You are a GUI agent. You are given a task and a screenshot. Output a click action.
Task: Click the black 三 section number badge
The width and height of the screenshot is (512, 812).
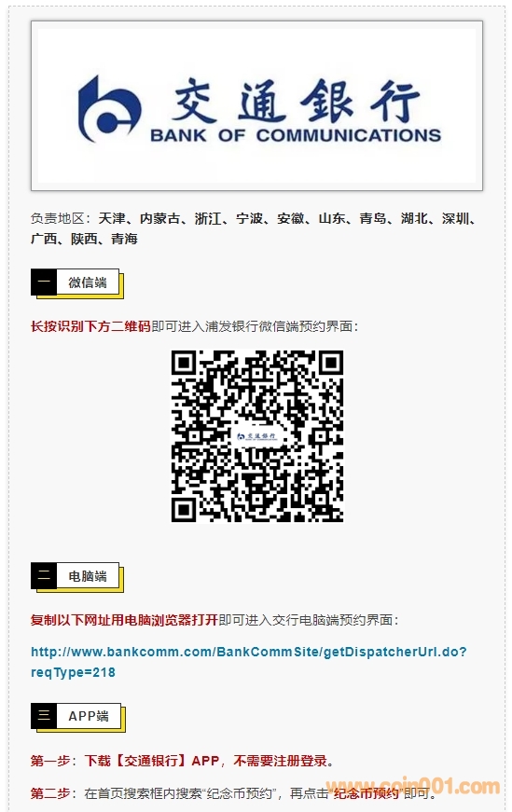pyautogui.click(x=44, y=716)
